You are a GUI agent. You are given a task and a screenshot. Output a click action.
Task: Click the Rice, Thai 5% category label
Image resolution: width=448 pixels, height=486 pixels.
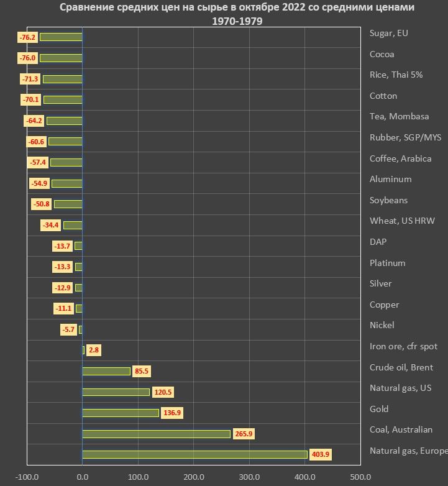(396, 75)
